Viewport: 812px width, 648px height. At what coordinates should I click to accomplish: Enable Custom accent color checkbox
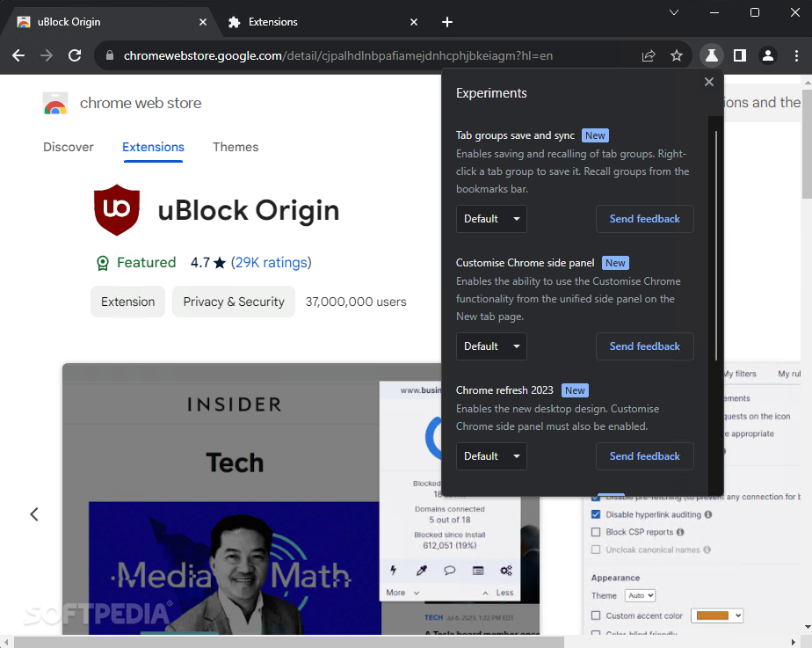pyautogui.click(x=596, y=615)
